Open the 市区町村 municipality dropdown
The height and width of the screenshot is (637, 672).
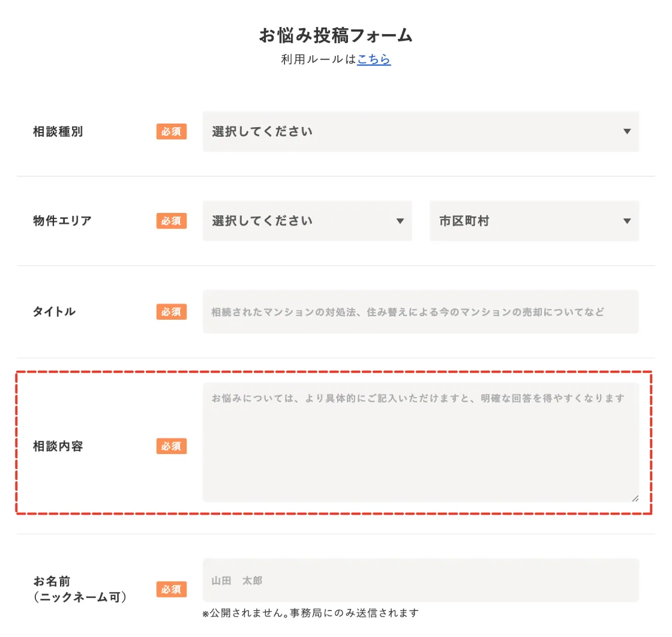(x=534, y=221)
